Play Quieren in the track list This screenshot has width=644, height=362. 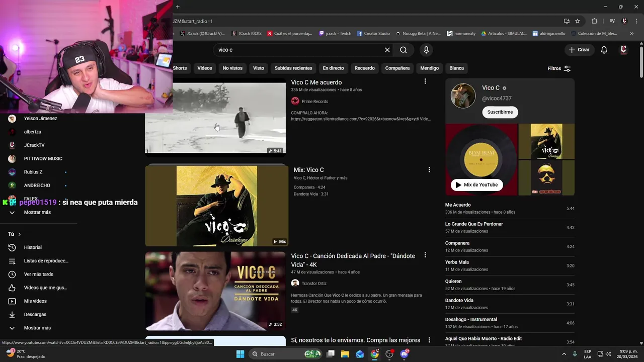coord(510,285)
